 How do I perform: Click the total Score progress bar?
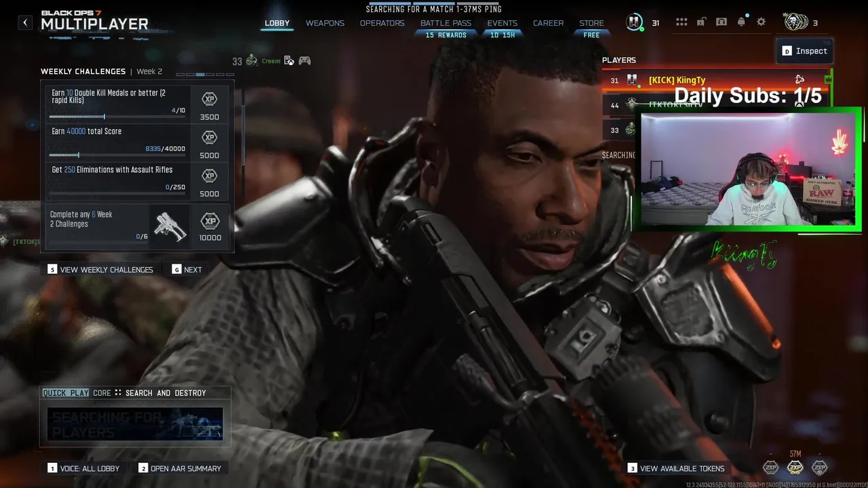pyautogui.click(x=117, y=155)
